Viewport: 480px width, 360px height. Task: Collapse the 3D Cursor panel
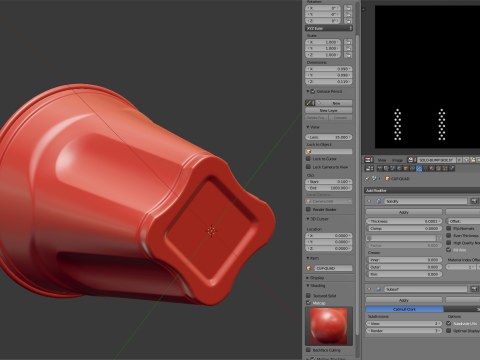(308, 219)
